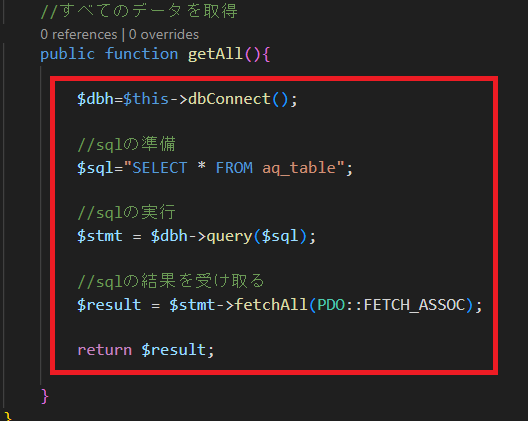Click the //sqlの準備 comment line

pos(126,144)
